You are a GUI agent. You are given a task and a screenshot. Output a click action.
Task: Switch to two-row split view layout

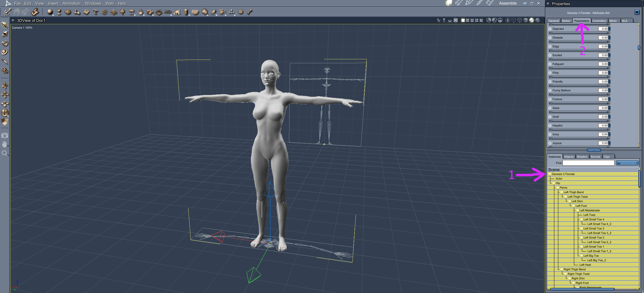pyautogui.click(x=467, y=20)
